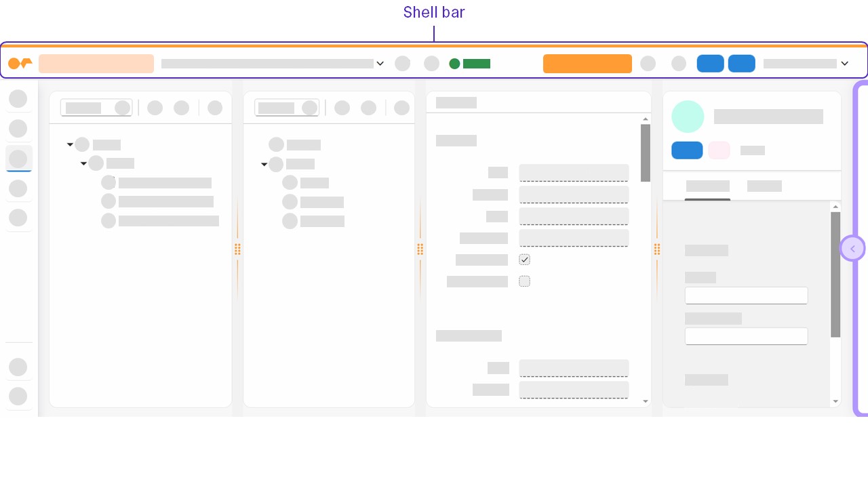Open the user avatar in the shell bar
This screenshot has width=868, height=488.
[x=679, y=63]
